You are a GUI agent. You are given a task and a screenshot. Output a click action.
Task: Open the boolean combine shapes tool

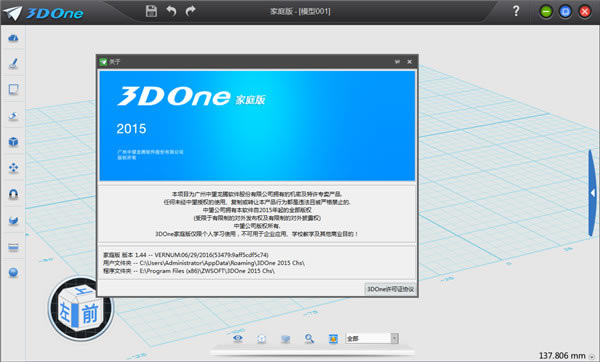coord(13,220)
